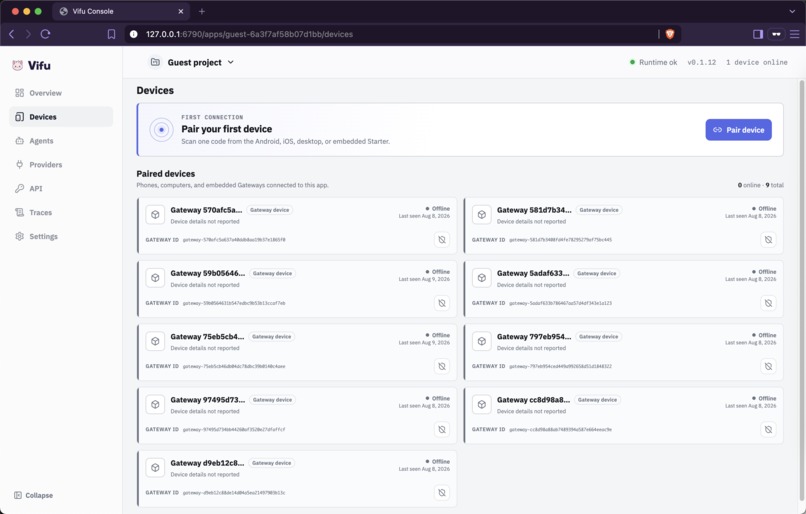Click Gateway 75eb5cb4 device name
Screen dimensions: 806x514
coord(207,337)
